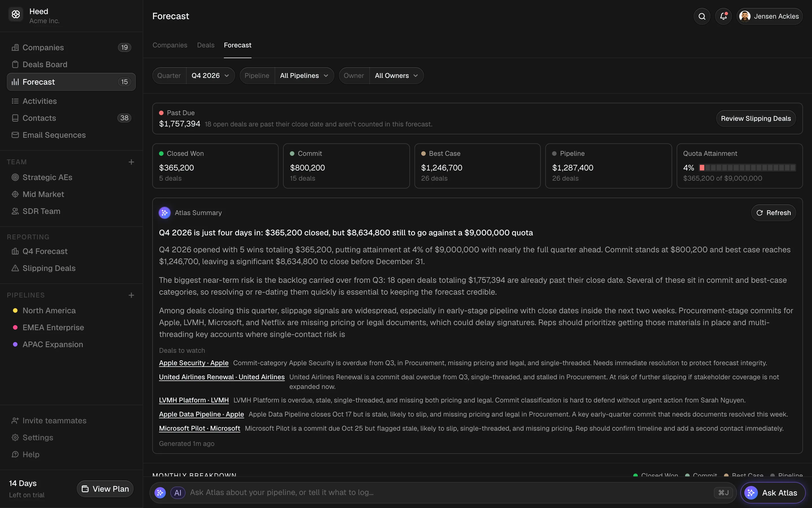The image size is (812, 508).
Task: Open the search icon in header
Action: [701, 16]
